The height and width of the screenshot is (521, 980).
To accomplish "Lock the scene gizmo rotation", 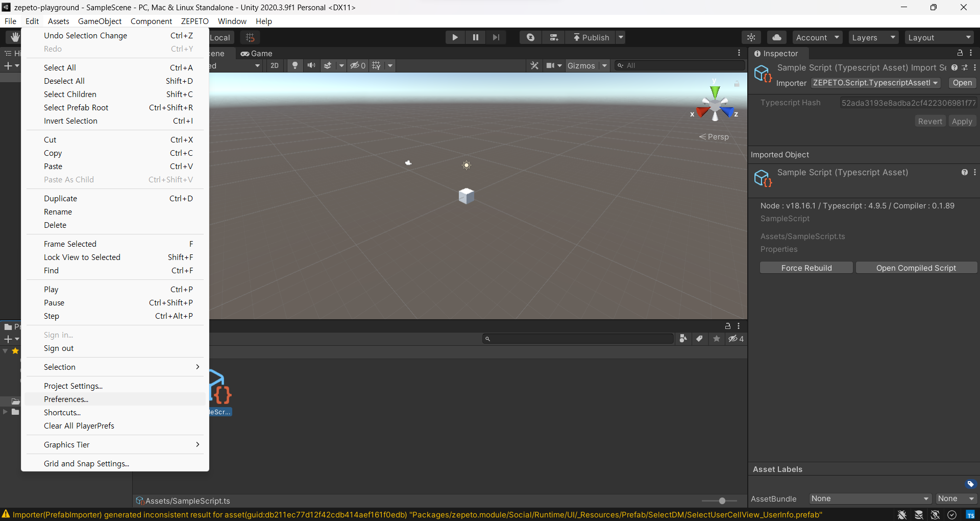I will pos(737,83).
